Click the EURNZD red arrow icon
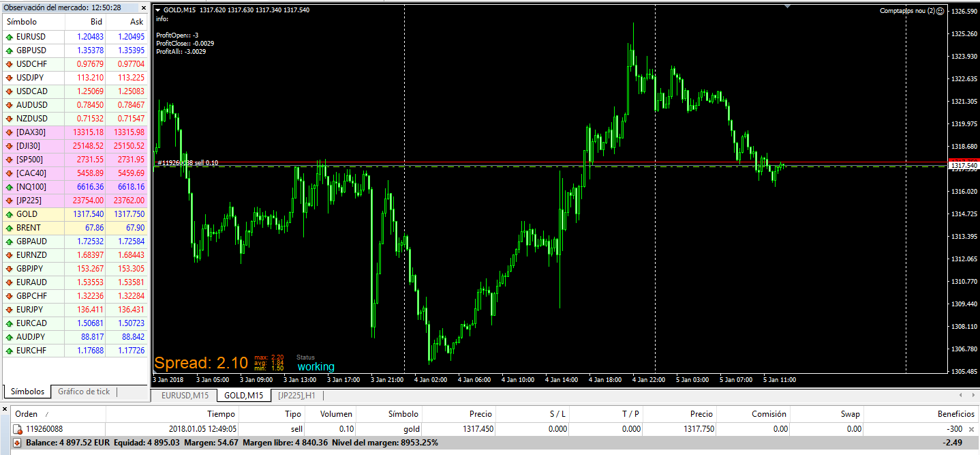980x455 pixels. [10, 255]
